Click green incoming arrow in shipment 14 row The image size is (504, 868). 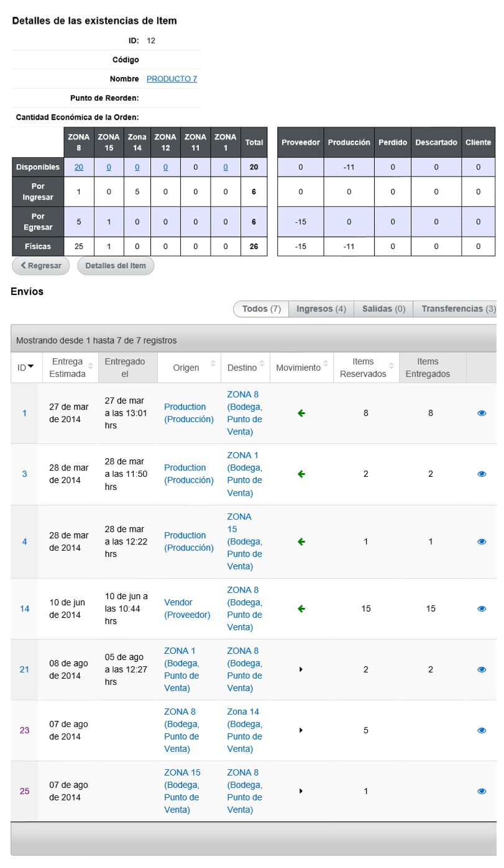click(x=301, y=608)
